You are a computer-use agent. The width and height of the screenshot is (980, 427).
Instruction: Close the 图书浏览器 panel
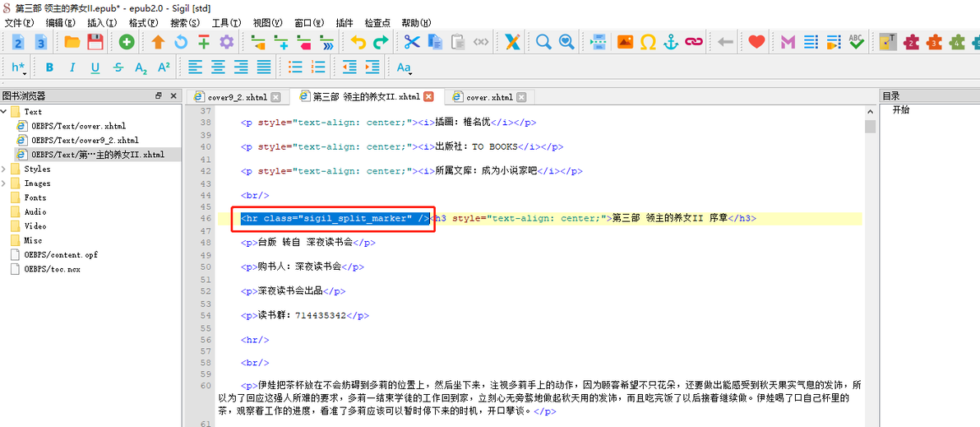[x=173, y=95]
